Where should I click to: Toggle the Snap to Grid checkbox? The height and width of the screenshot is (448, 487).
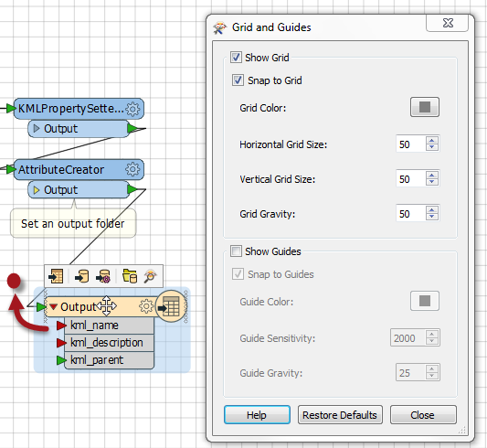(x=238, y=80)
